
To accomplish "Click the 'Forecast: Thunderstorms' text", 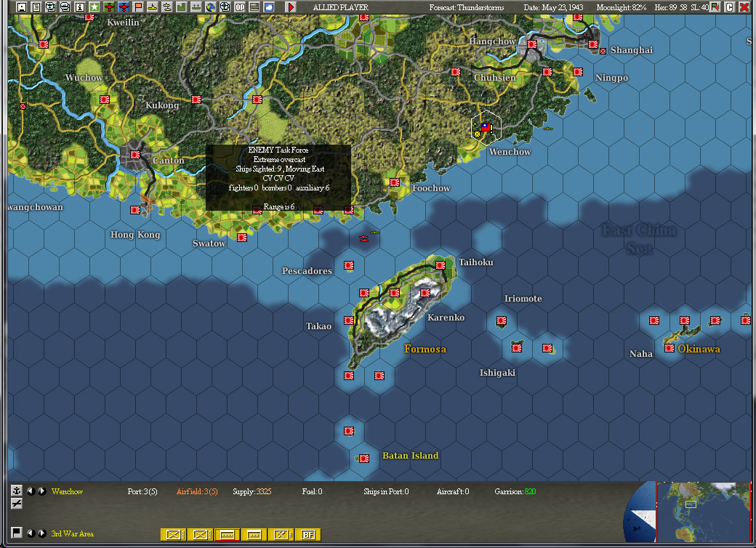I will click(x=466, y=7).
